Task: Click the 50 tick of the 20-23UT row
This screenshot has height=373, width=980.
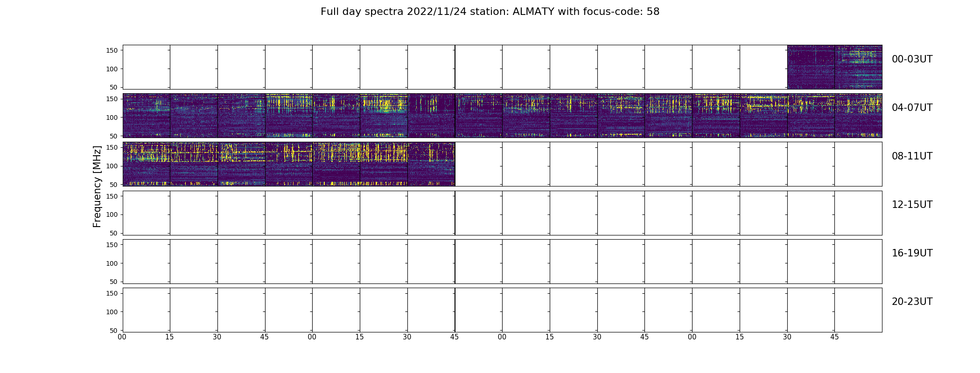Action: point(114,330)
